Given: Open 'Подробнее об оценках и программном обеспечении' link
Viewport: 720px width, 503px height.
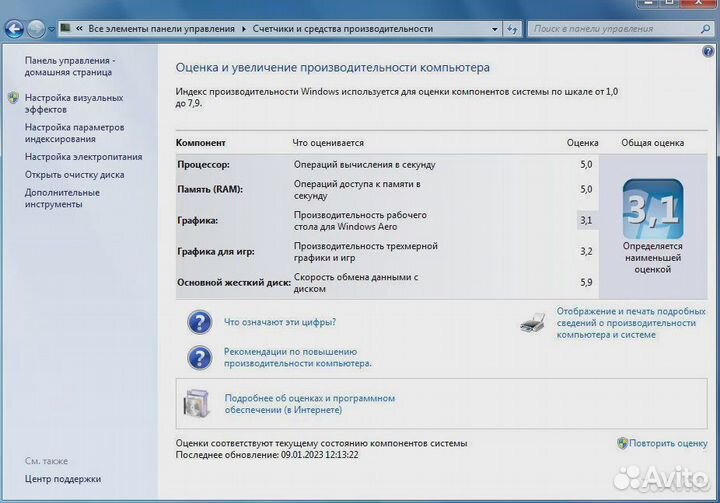Looking at the screenshot, I should point(309,404).
